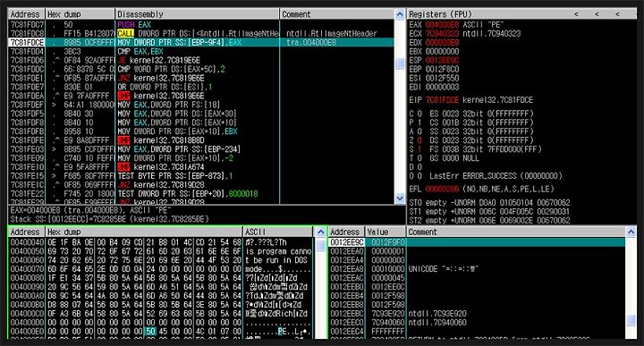Click the first '<' button in Registers header
This screenshot has width=644, height=346.
(576, 14)
